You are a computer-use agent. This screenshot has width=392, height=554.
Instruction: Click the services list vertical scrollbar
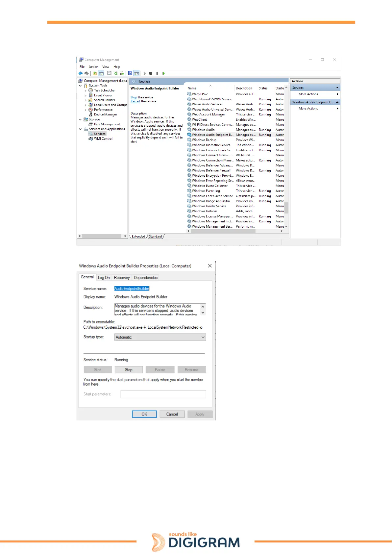[286, 207]
